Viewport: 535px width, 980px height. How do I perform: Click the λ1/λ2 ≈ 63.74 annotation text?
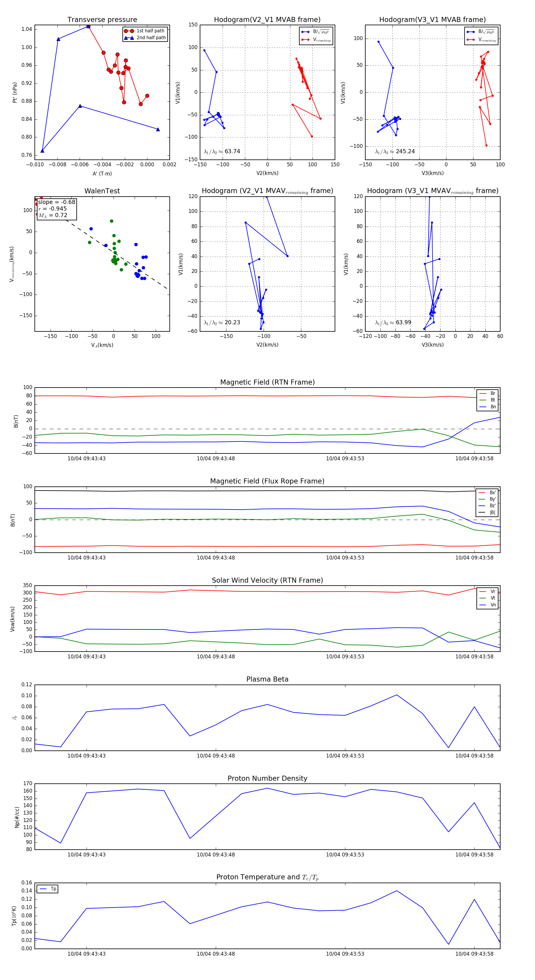[222, 151]
